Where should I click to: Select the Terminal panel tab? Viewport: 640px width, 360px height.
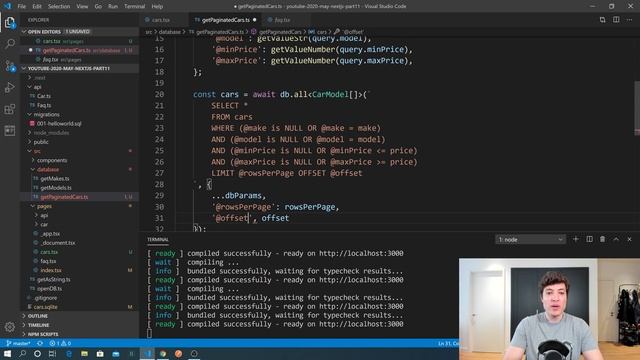tap(158, 240)
